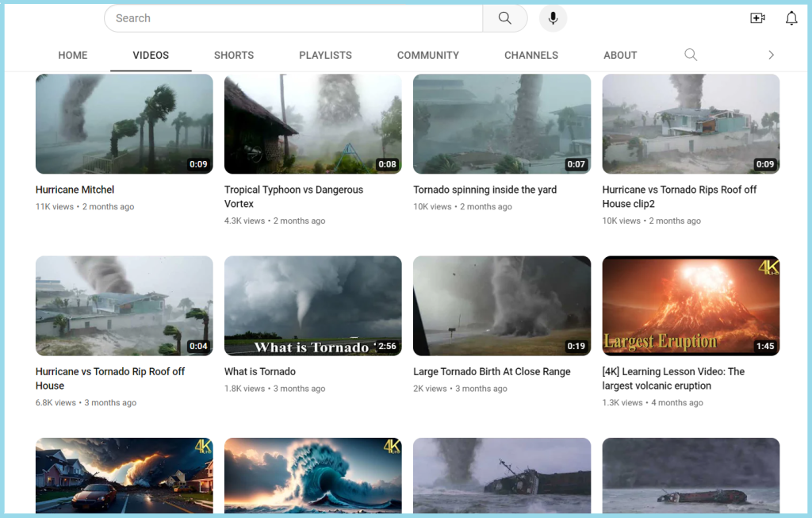Open Hurricane Mitchel video thumbnail
812x518 pixels.
(124, 124)
